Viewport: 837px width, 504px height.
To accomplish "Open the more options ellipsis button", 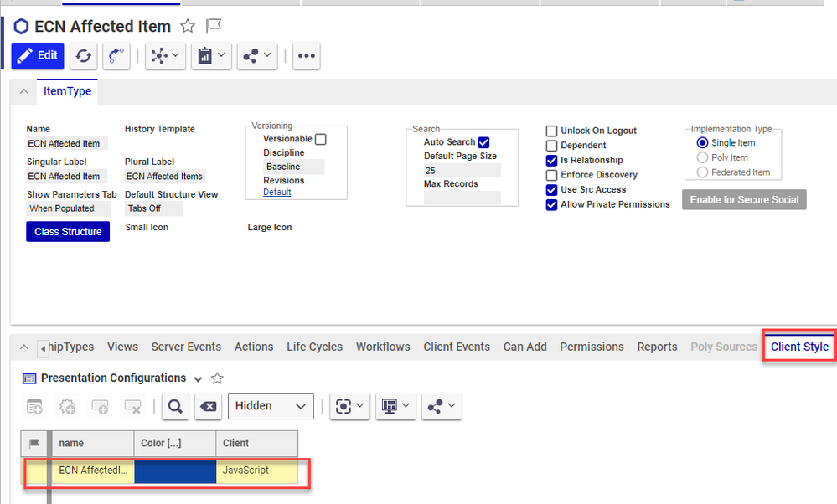I will (x=306, y=56).
